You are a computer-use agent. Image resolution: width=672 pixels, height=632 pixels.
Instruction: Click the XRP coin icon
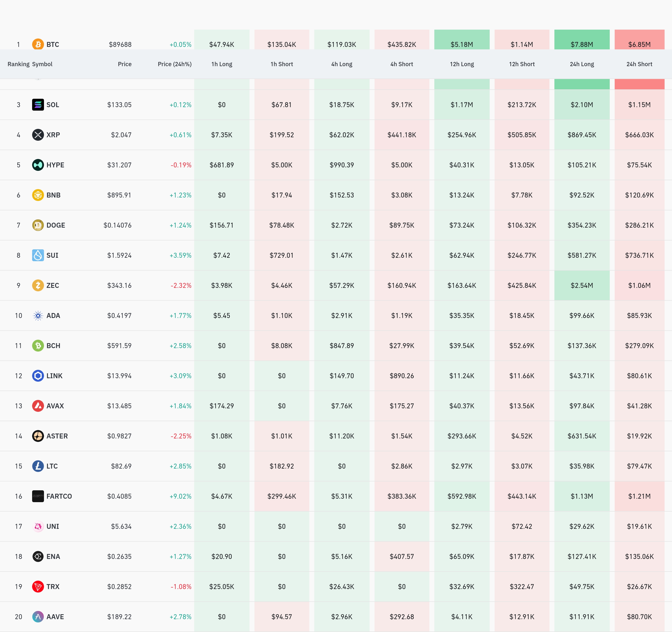[38, 135]
